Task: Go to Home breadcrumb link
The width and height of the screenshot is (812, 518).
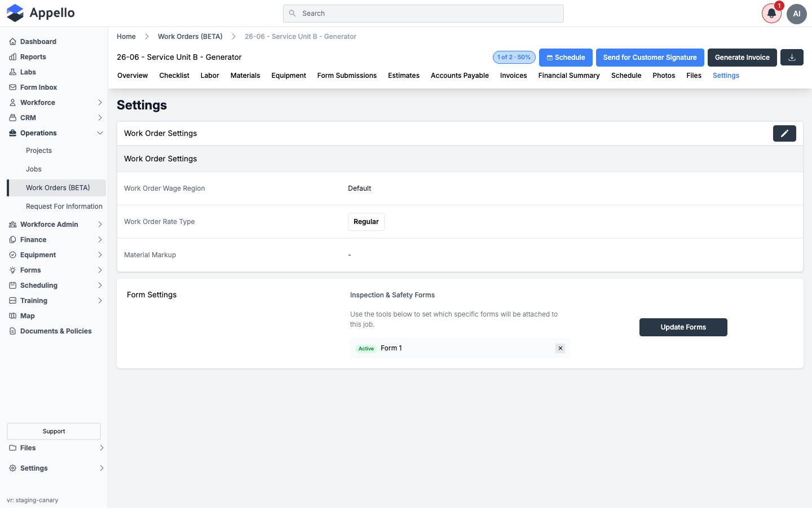Action: coord(126,37)
